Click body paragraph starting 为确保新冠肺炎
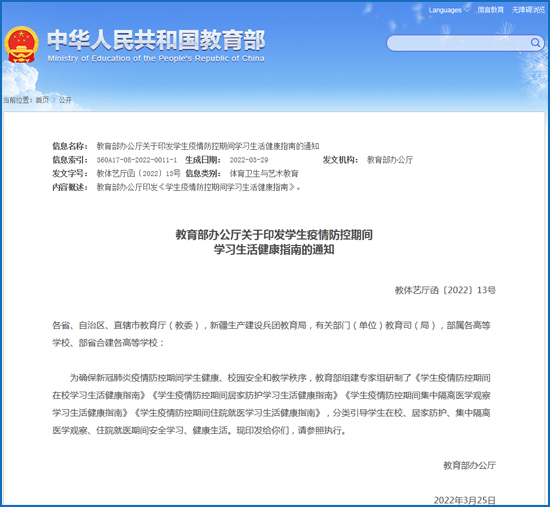The width and height of the screenshot is (550, 507). [271, 404]
